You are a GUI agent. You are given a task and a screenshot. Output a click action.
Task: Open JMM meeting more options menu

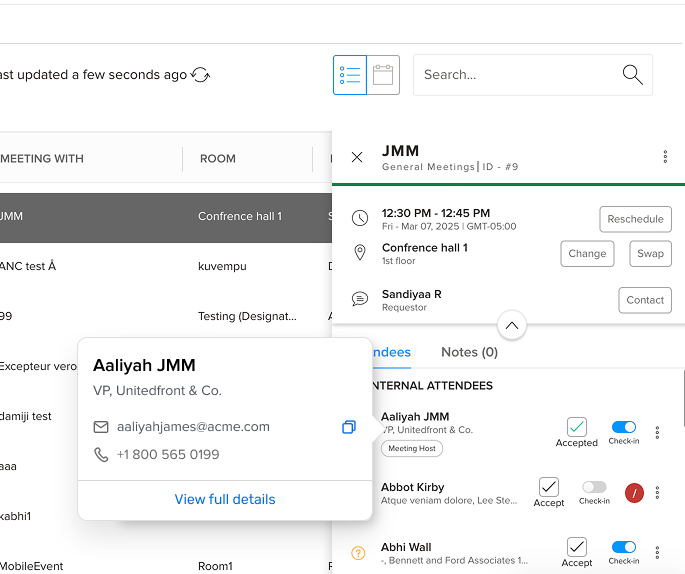click(665, 157)
